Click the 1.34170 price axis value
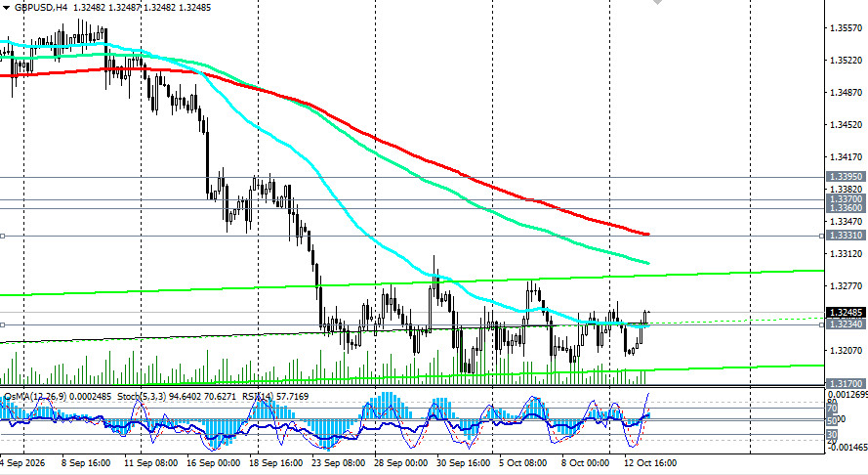 (x=847, y=156)
